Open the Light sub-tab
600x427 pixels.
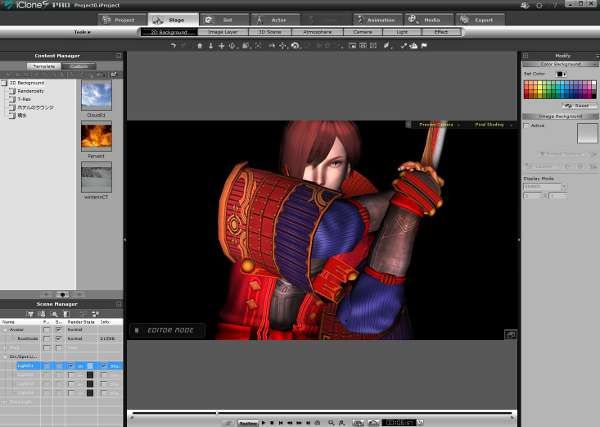click(x=402, y=32)
